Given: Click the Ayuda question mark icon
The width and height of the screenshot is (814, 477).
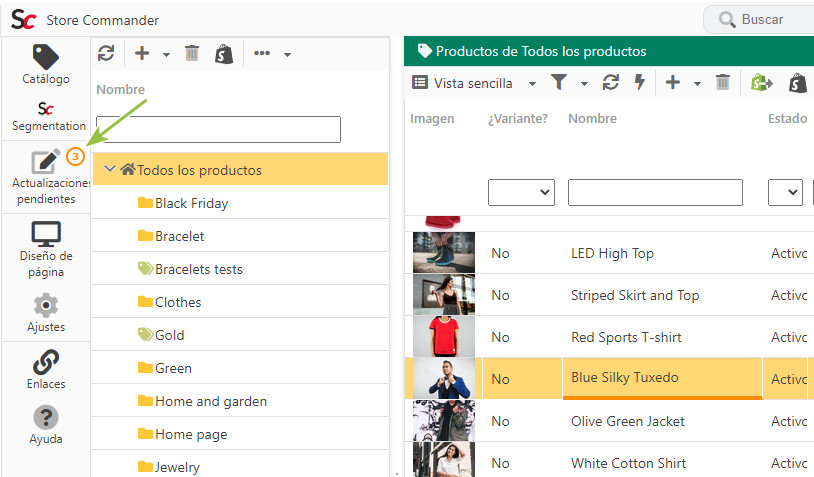Looking at the screenshot, I should tap(46, 417).
